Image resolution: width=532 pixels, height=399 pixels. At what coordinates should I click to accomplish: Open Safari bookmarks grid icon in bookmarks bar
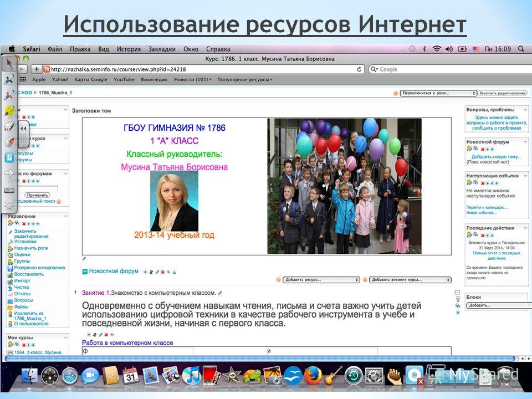tap(23, 79)
